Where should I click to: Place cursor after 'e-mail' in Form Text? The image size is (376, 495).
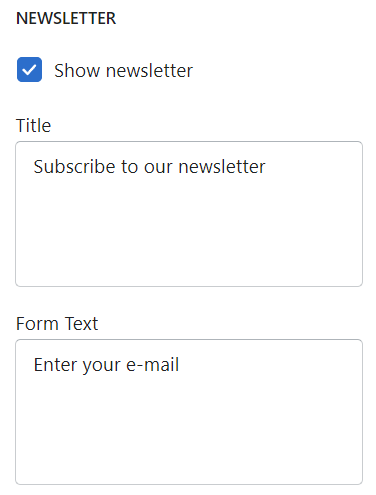point(180,365)
